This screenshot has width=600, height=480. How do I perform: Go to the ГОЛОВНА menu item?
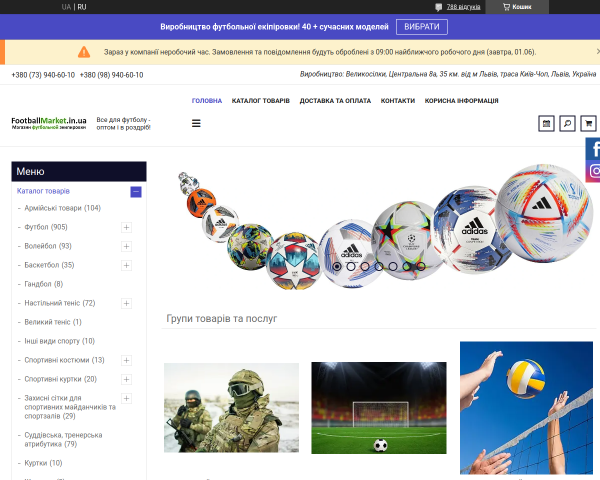pyautogui.click(x=207, y=101)
